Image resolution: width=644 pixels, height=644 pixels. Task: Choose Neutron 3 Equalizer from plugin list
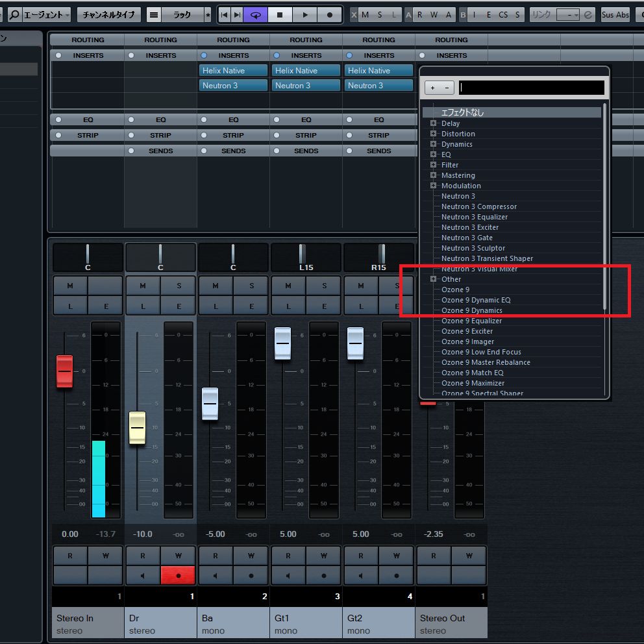[x=475, y=217]
